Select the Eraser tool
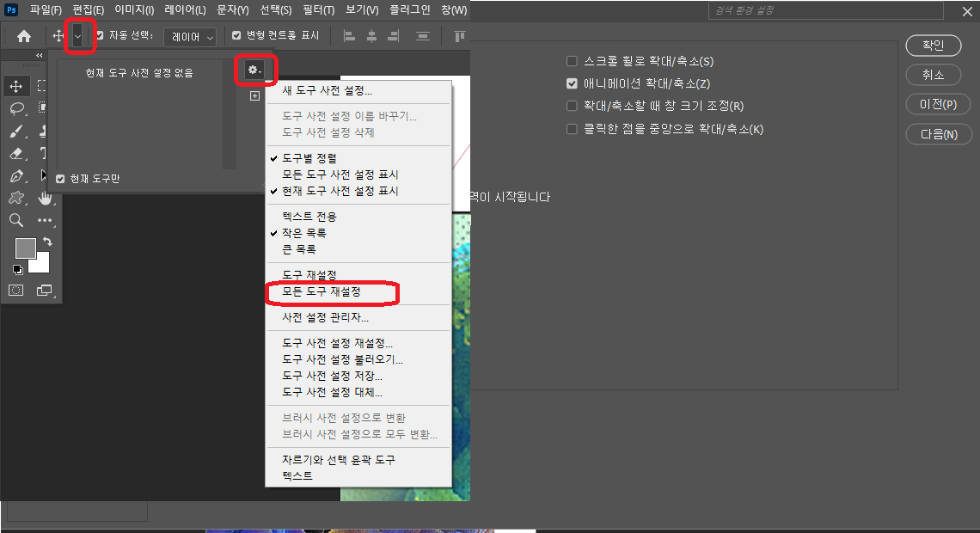Image resolution: width=980 pixels, height=533 pixels. click(x=15, y=154)
